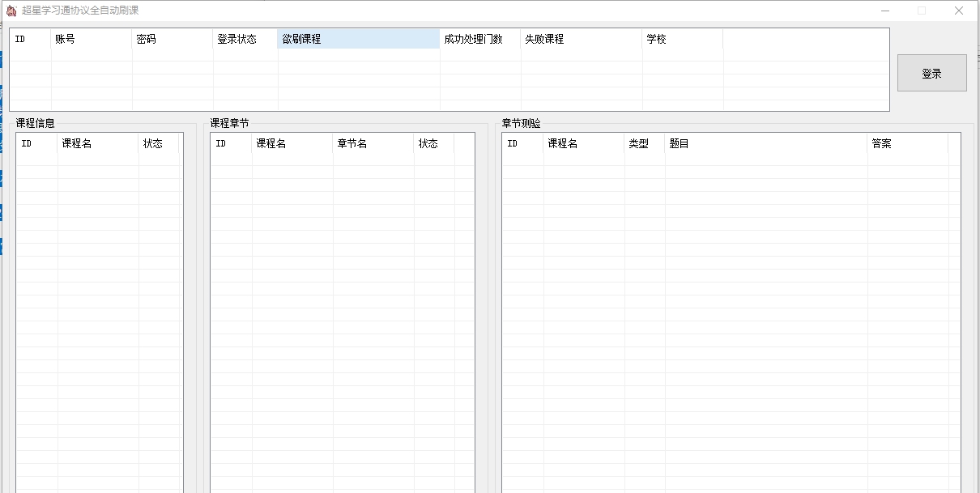The image size is (980, 493).
Task: Click the 学校 column header
Action: point(657,38)
